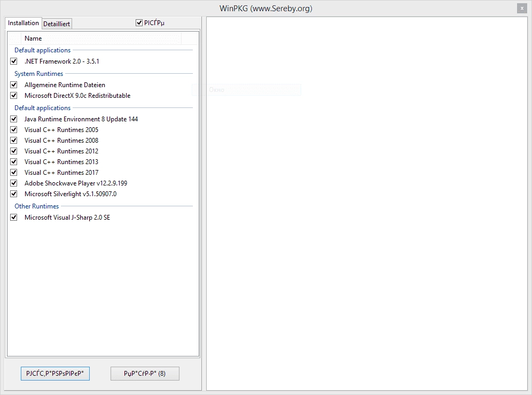Image resolution: width=532 pixels, height=395 pixels.
Task: Switch to the Installation tab
Action: pos(24,23)
